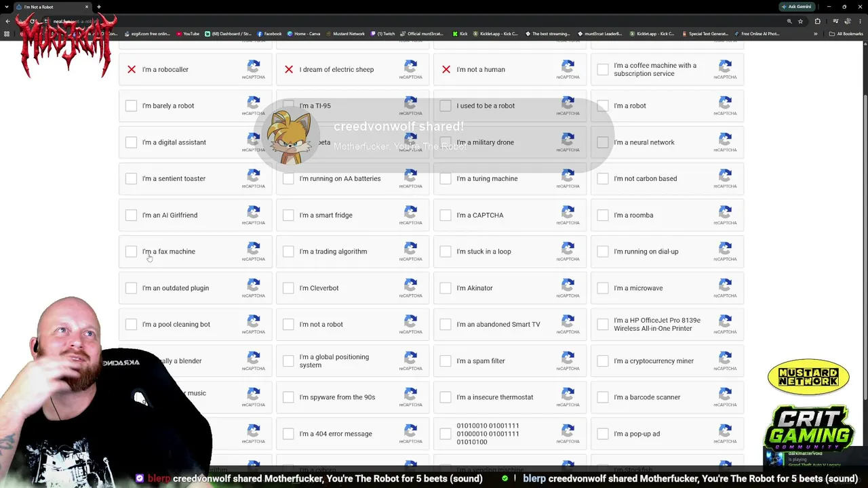Tick the "I'm a insecure thermostat" checkbox

coord(446,397)
